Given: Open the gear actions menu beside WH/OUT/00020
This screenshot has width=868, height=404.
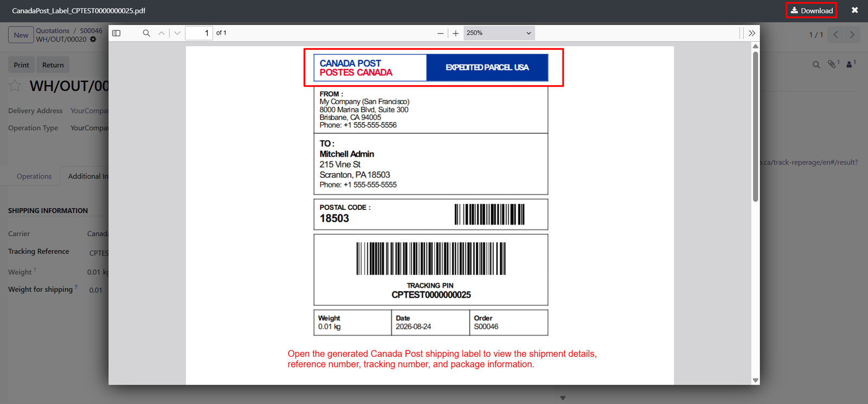Looking at the screenshot, I should [x=93, y=40].
